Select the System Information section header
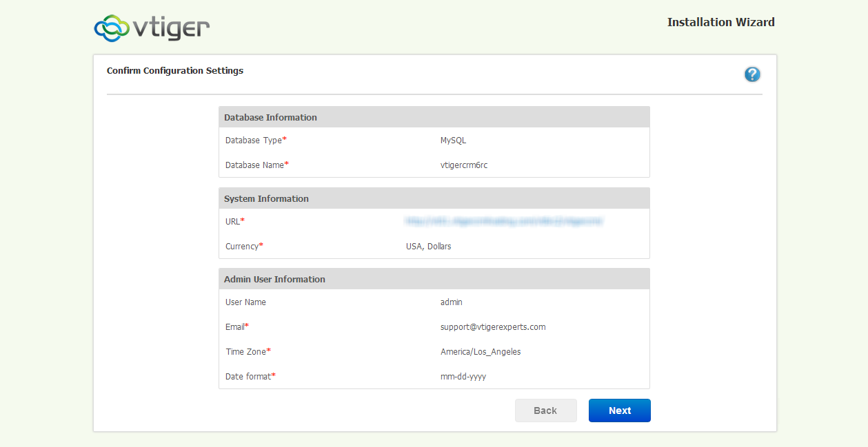Screen dimensions: 868x447 266,199
